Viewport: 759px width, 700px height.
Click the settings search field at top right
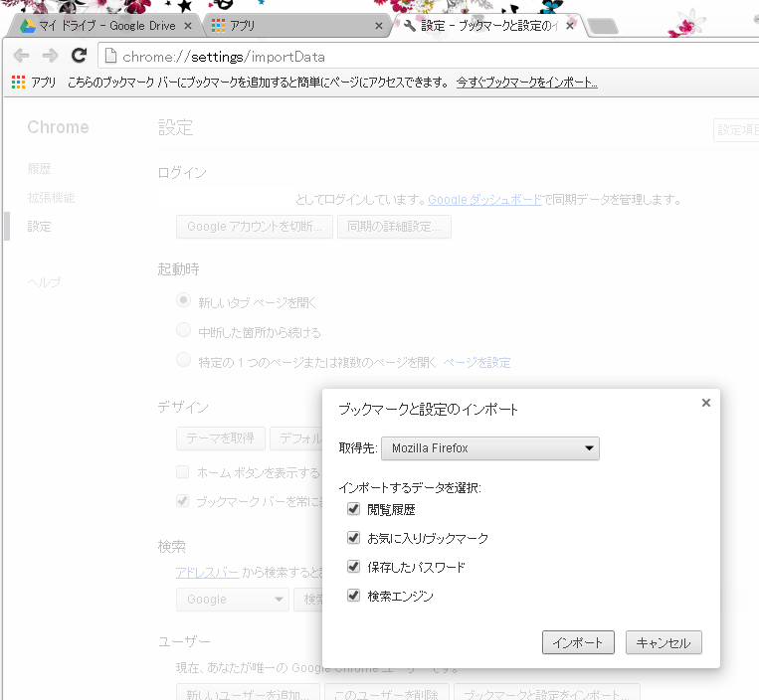736,129
